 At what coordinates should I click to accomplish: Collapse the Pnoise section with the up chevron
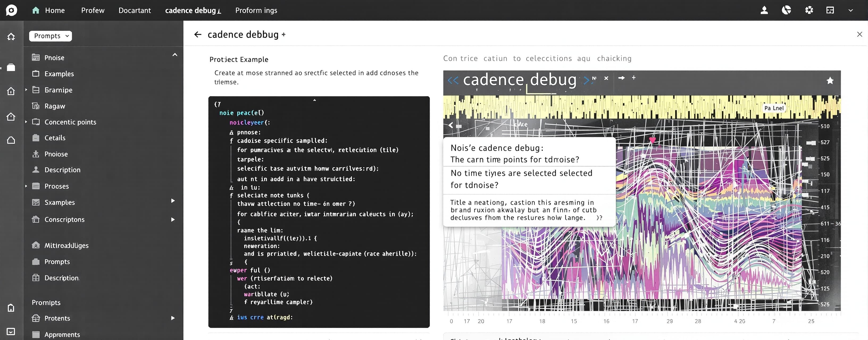pos(174,54)
